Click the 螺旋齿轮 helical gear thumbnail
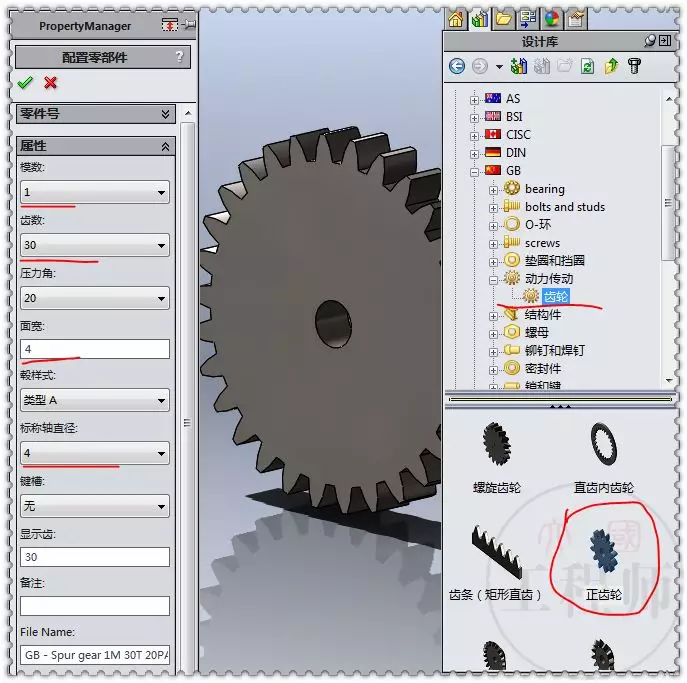Screen dimensions: 687x683 point(497,444)
